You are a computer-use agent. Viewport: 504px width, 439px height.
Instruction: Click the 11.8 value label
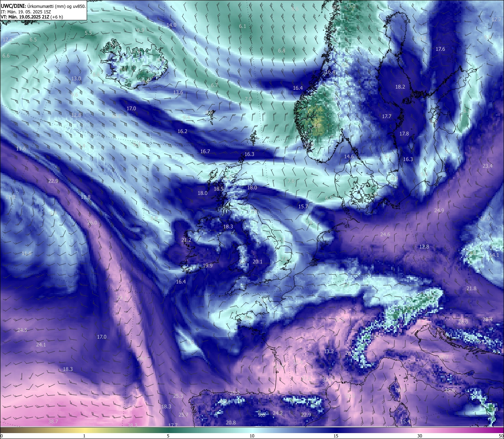click(85, 197)
